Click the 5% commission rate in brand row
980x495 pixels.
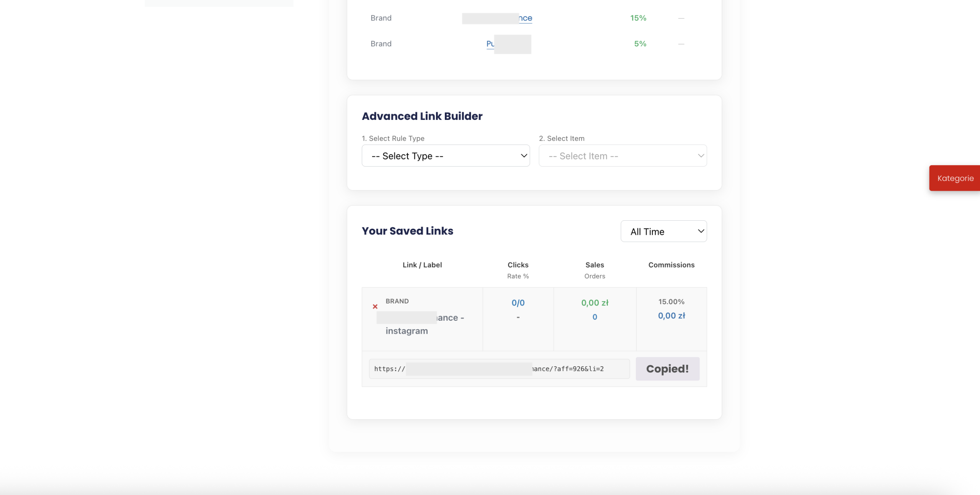pos(640,44)
